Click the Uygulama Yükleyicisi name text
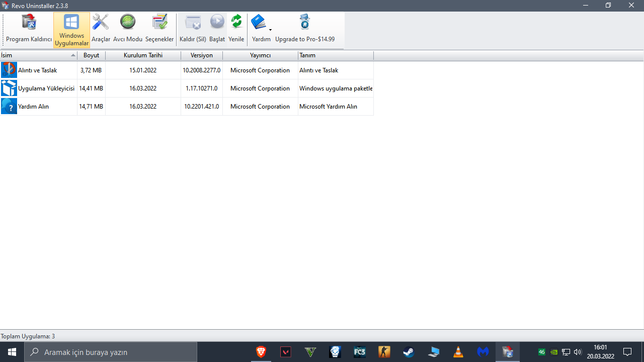644x362 pixels. coord(46,88)
